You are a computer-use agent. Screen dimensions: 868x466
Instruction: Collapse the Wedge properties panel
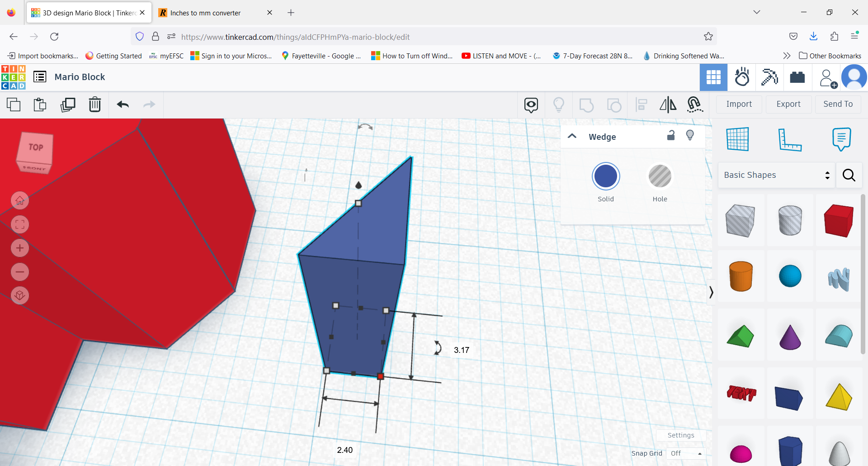572,136
